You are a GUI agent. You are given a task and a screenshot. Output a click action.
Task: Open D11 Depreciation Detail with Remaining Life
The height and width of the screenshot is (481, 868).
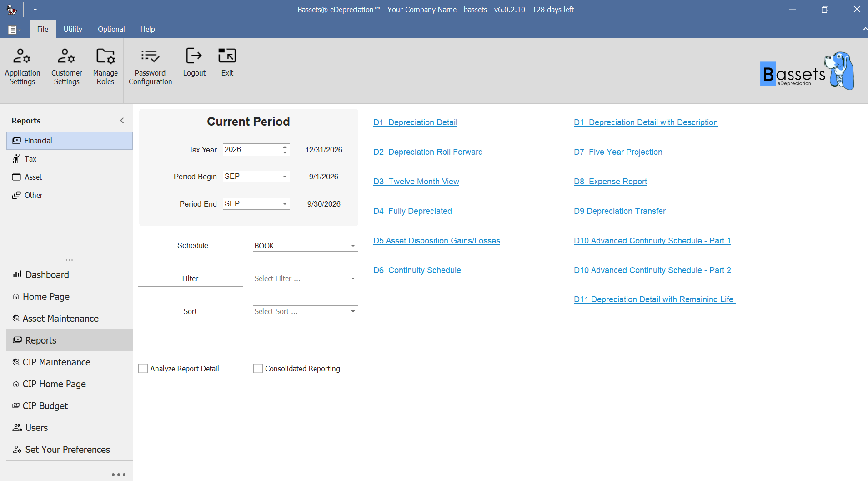pyautogui.click(x=654, y=299)
